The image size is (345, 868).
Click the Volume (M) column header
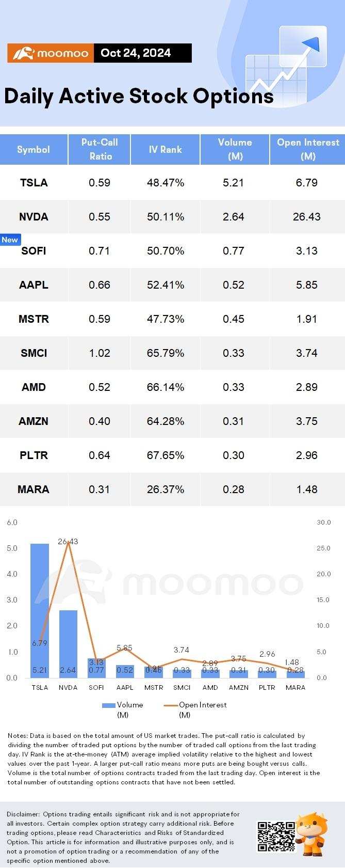click(235, 149)
